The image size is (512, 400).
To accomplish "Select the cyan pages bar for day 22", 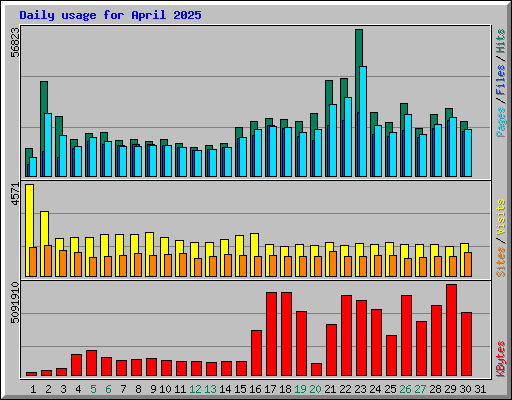I will coord(348,137).
